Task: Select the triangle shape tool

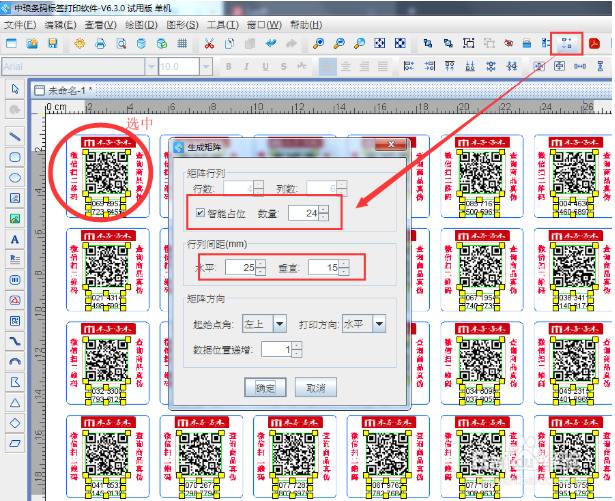Action: [x=15, y=403]
